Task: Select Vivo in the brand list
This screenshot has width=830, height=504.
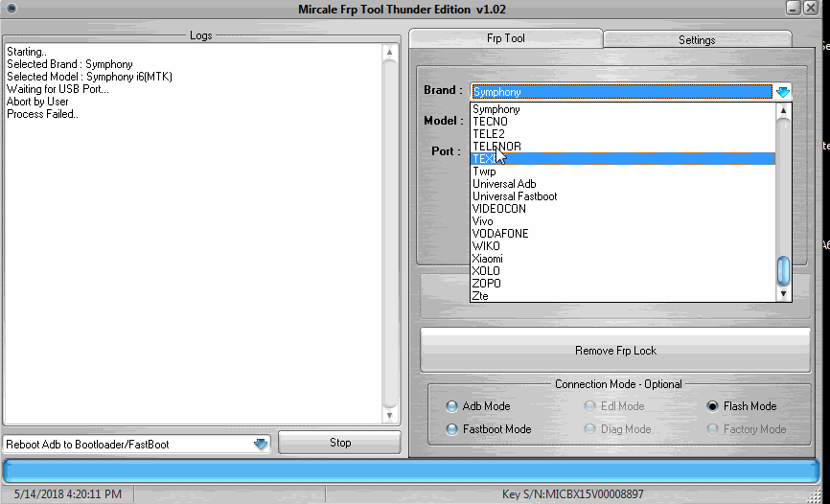Action: coord(623,221)
